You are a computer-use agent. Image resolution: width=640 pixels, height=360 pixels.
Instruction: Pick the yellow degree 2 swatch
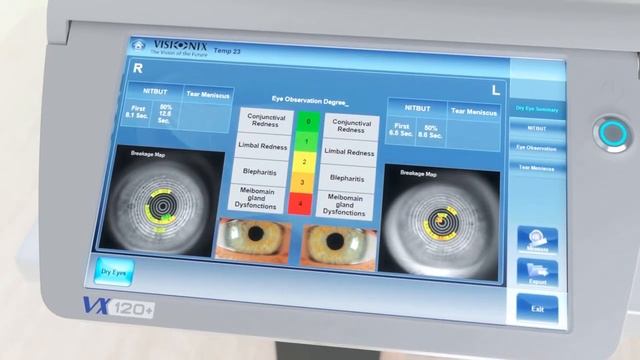(304, 162)
